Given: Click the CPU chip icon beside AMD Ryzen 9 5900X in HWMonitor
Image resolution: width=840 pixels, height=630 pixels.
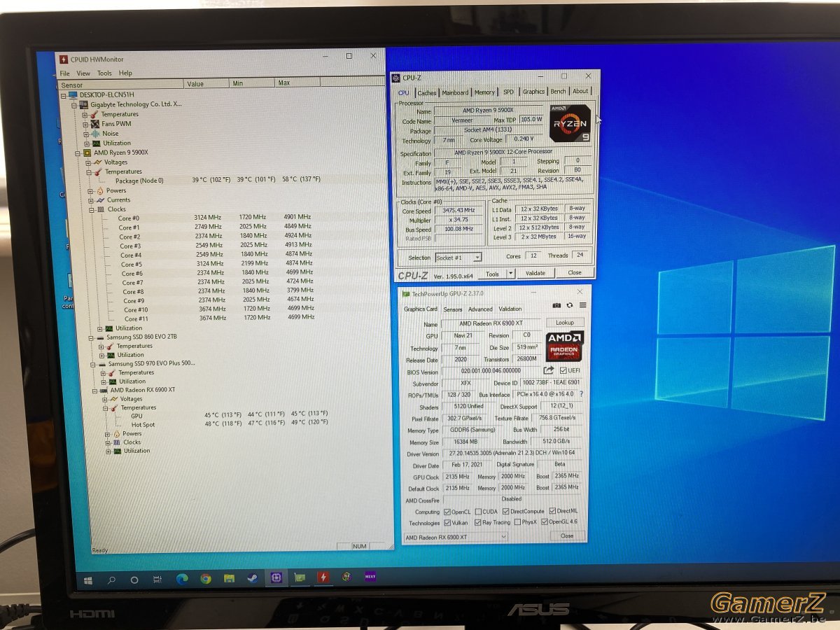Looking at the screenshot, I should pyautogui.click(x=87, y=153).
